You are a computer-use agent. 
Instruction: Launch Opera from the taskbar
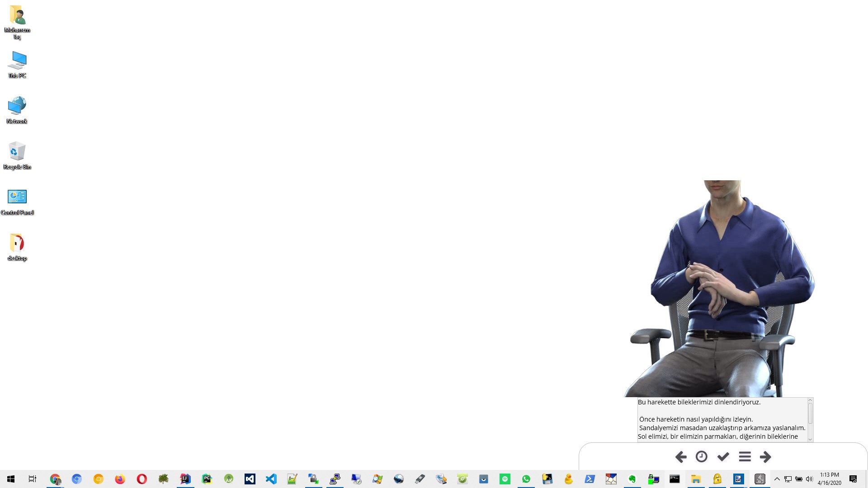point(142,479)
